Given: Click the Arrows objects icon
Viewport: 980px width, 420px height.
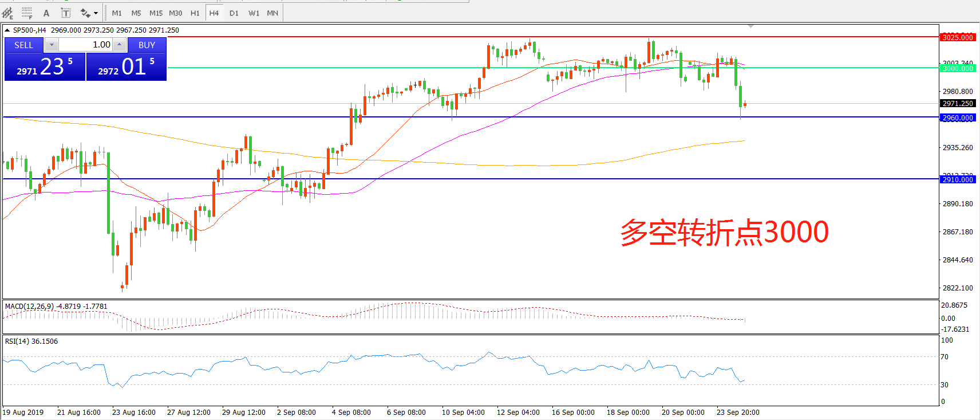Looking at the screenshot, I should point(85,13).
